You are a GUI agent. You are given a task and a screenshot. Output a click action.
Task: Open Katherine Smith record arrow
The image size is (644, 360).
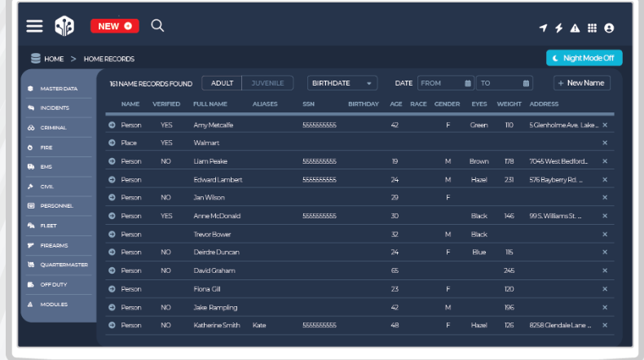112,325
